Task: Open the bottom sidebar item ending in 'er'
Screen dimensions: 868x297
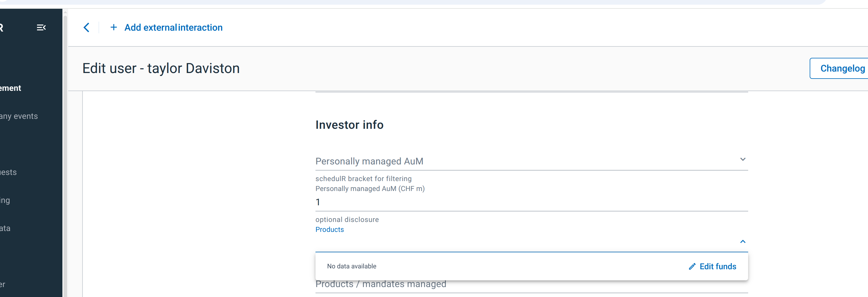Action: pos(3,284)
